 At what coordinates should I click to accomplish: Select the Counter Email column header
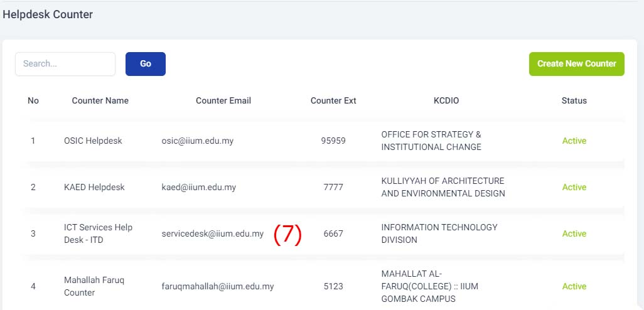pos(223,100)
